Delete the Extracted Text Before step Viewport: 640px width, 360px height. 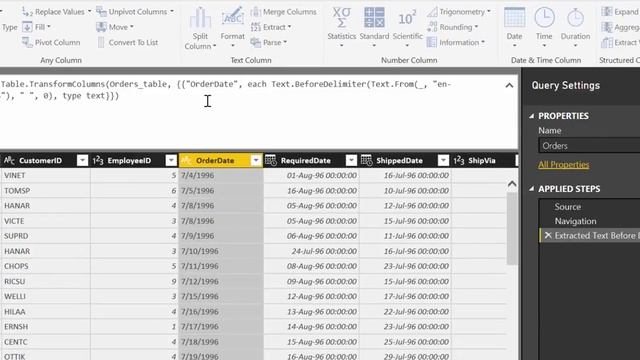click(548, 236)
